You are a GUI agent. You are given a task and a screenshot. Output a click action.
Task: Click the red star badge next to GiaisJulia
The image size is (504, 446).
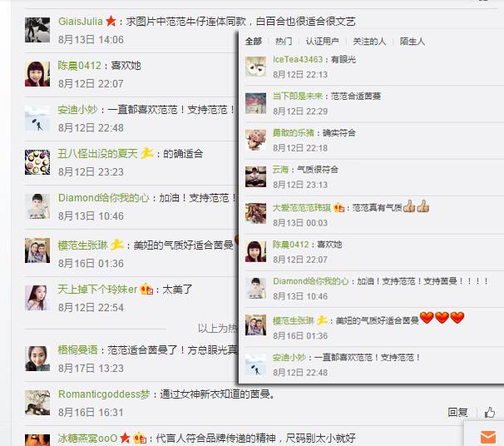[x=111, y=22]
